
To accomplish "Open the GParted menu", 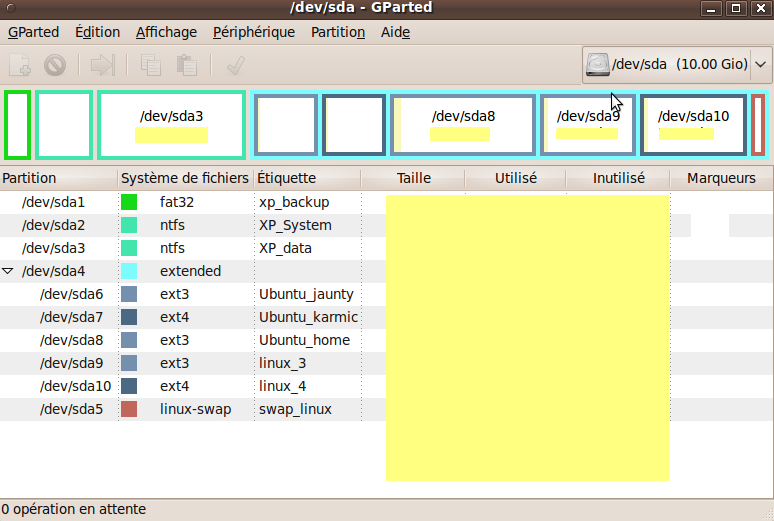I will pyautogui.click(x=34, y=32).
